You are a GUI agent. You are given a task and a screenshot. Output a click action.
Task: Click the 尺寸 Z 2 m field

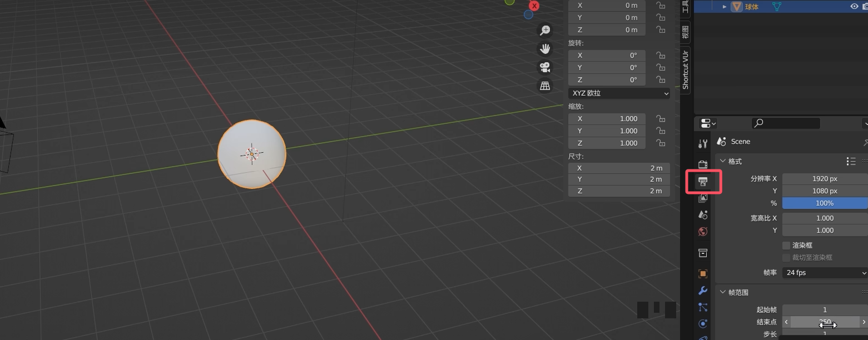pos(619,191)
